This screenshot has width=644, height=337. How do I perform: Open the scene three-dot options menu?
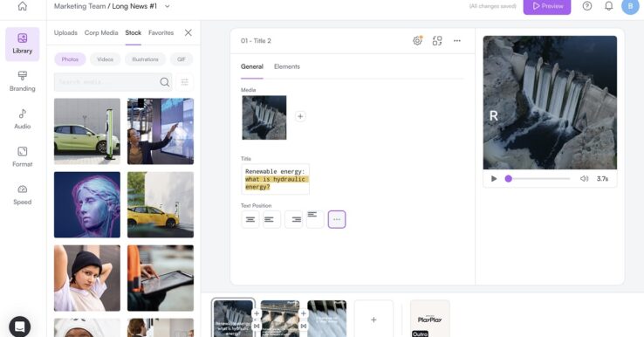[457, 41]
